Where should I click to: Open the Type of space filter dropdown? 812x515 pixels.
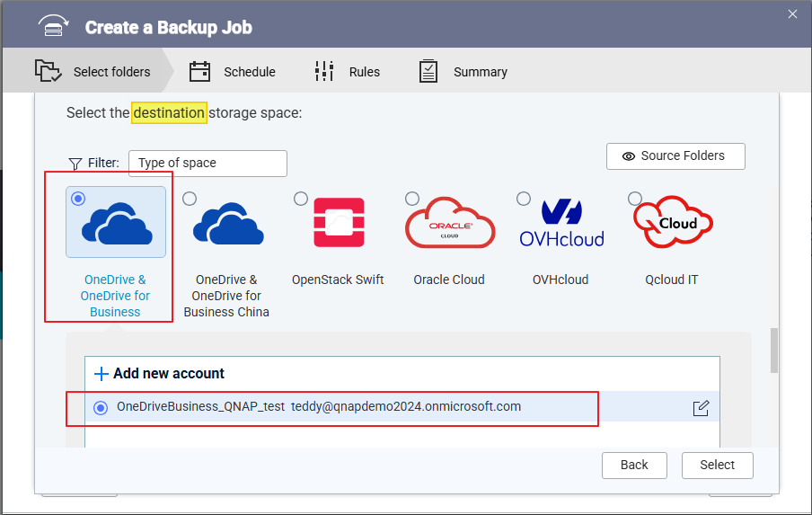tap(207, 164)
